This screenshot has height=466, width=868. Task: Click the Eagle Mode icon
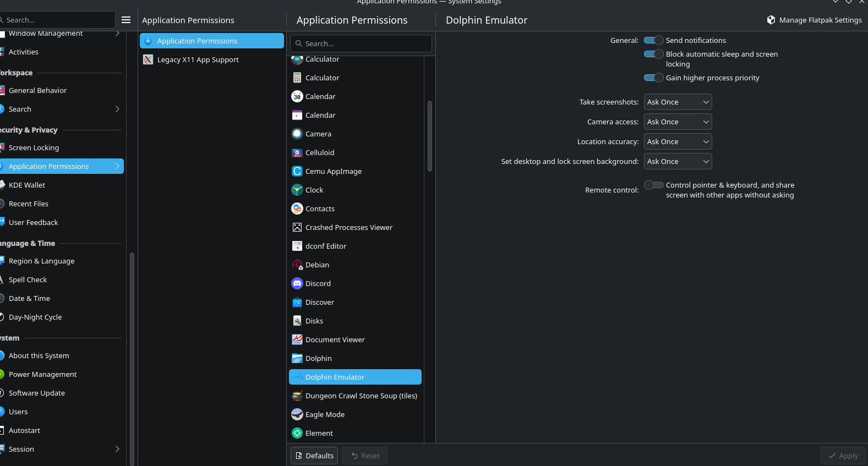[x=297, y=414]
